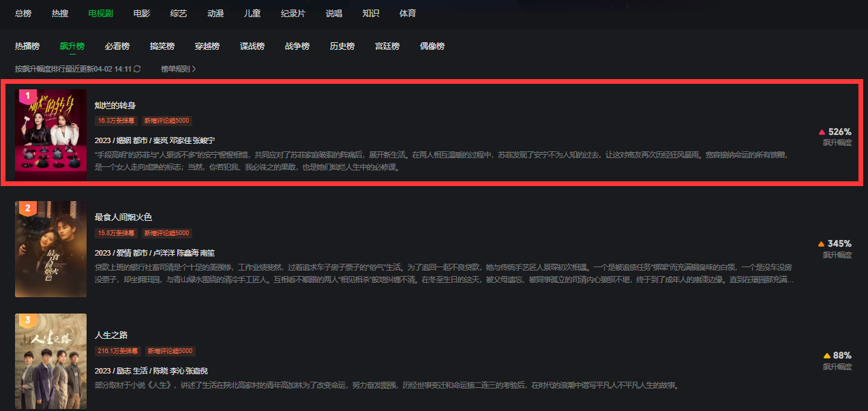The image size is (868, 411).
Task: Open the 说唱 category tab
Action: pos(334,14)
